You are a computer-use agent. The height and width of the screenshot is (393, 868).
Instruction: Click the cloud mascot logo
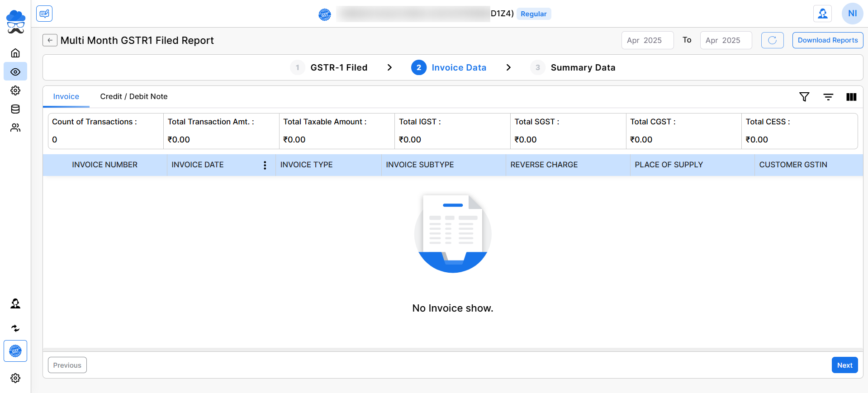coord(15,22)
